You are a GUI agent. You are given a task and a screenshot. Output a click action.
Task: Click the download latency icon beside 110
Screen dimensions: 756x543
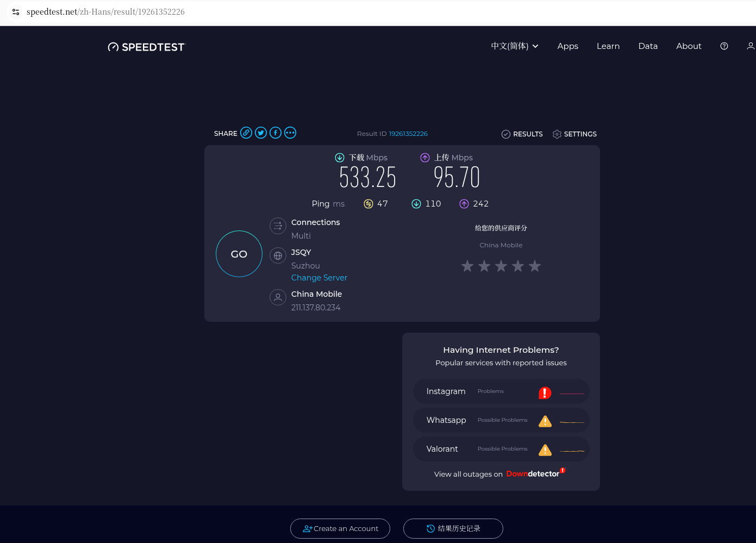(x=416, y=204)
